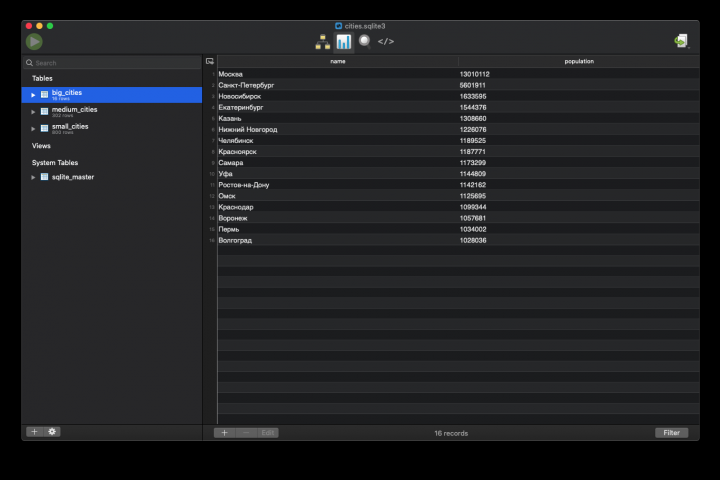The height and width of the screenshot is (480, 720).
Task: Select the Санкт-Петербург name cell
Action: tap(338, 85)
